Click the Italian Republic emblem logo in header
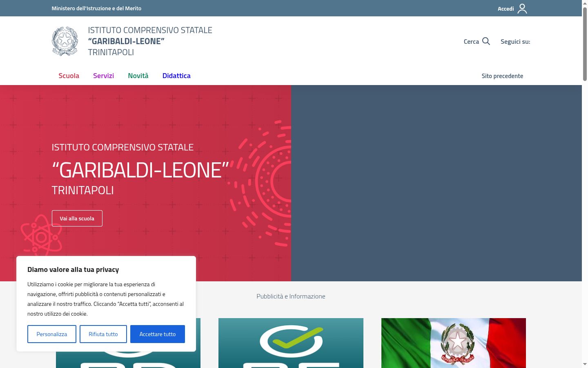The image size is (588, 368). [65, 41]
